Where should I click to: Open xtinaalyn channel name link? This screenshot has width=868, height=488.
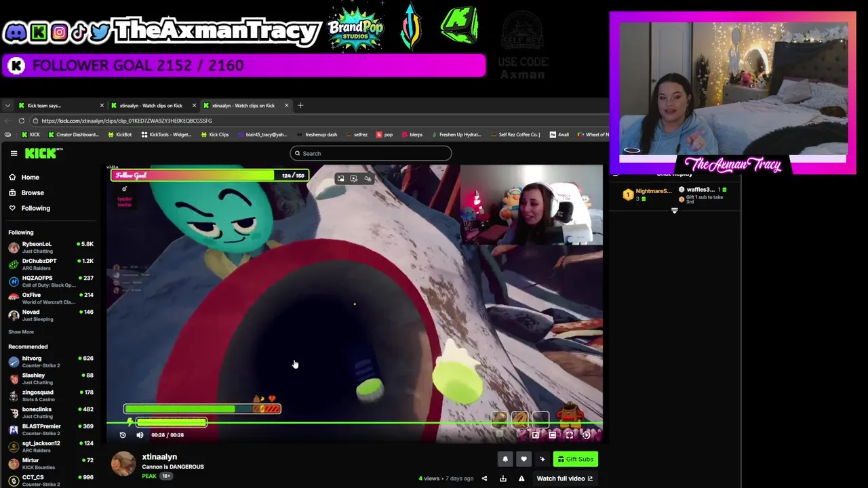point(159,457)
